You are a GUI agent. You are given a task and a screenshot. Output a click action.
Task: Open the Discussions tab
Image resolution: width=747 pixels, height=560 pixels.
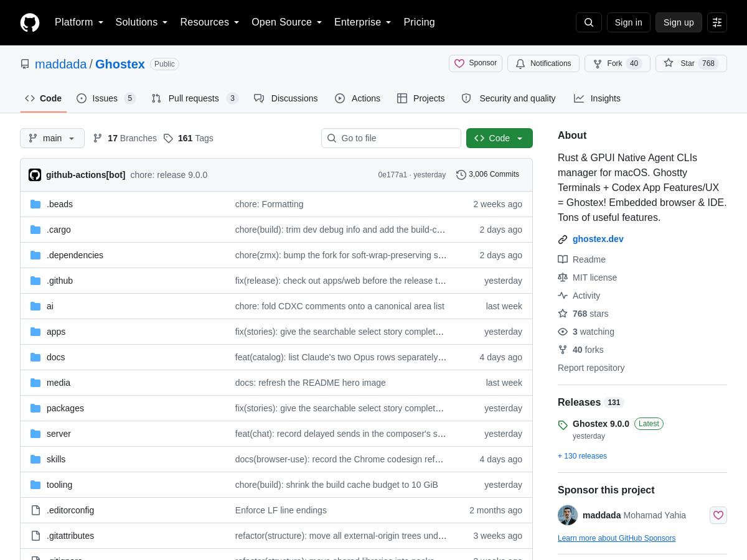point(286,98)
